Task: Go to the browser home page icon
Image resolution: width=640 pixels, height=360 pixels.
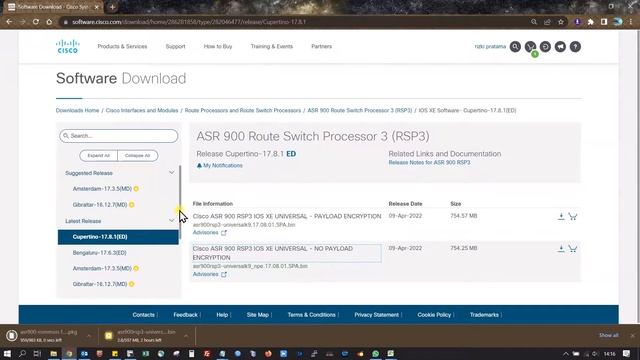Action: pyautogui.click(x=49, y=22)
